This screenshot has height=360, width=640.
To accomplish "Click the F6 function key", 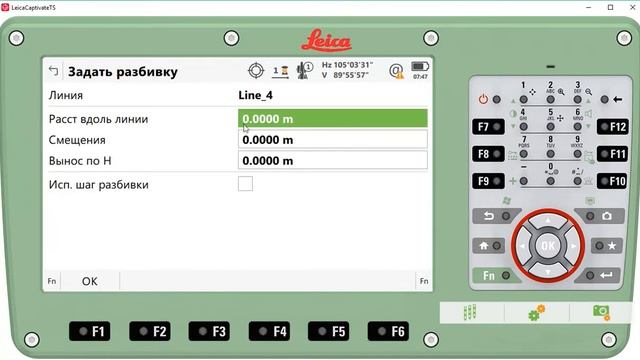I will click(x=388, y=331).
